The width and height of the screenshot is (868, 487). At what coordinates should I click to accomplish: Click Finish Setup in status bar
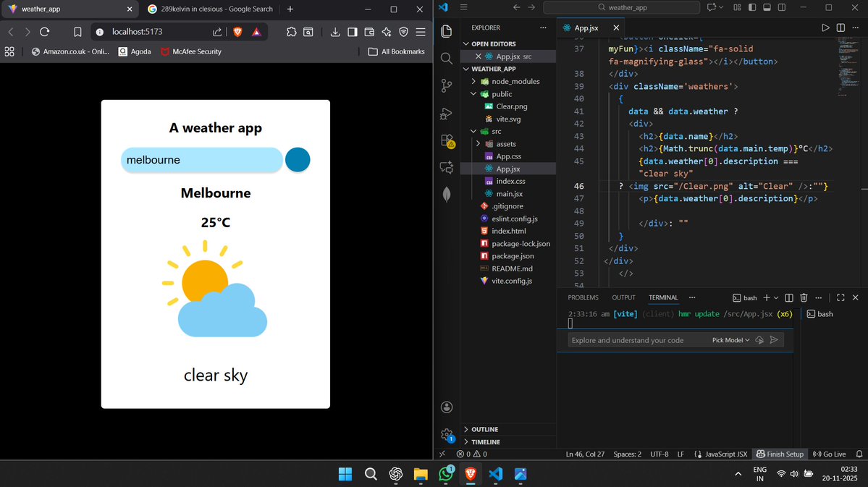point(780,454)
